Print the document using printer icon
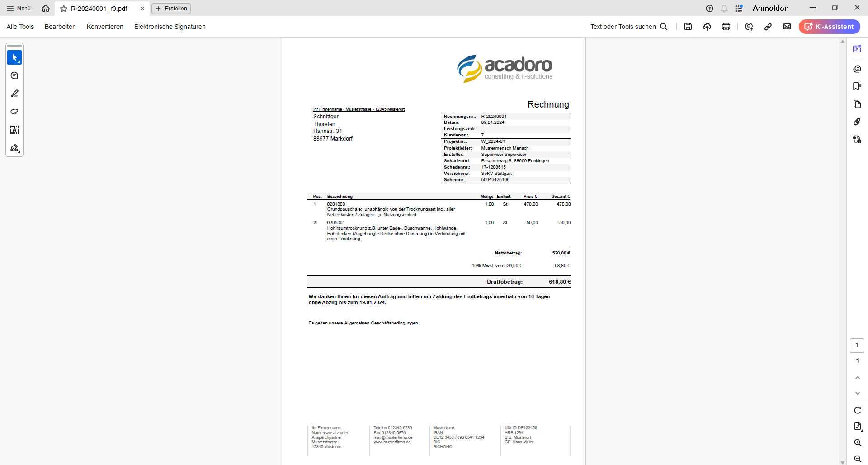Screen dimensions: 868x465 [x=726, y=27]
